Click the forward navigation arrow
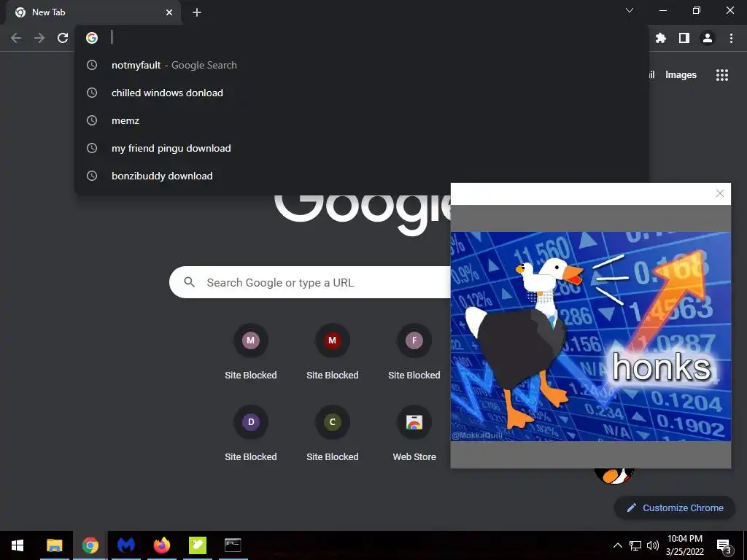This screenshot has height=560, width=747. pyautogui.click(x=39, y=38)
